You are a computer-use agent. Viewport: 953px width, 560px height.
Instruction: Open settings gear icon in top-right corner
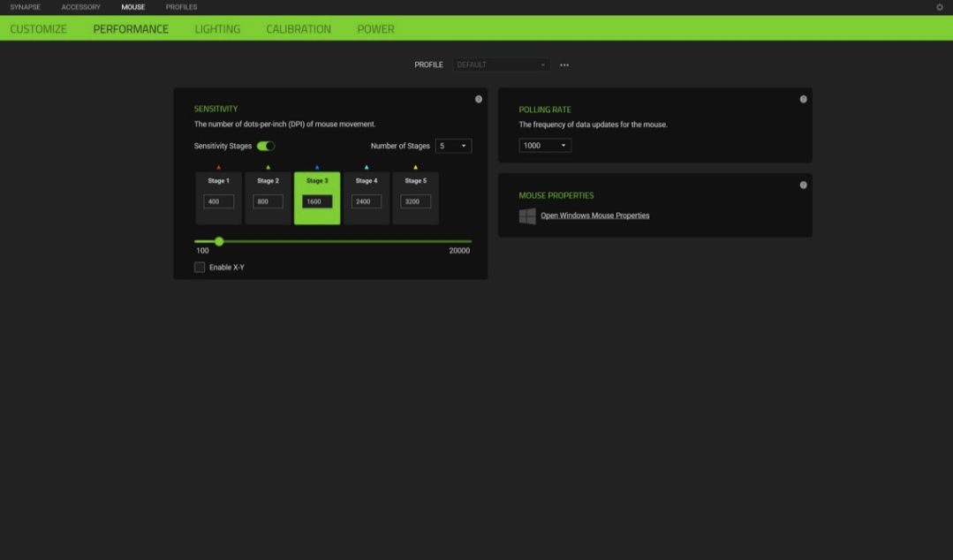[940, 7]
